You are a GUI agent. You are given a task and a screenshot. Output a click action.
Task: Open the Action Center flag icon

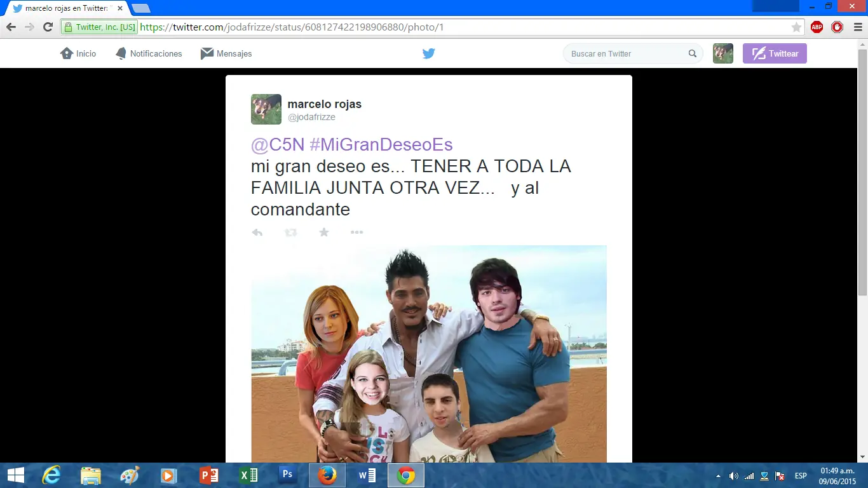point(780,476)
